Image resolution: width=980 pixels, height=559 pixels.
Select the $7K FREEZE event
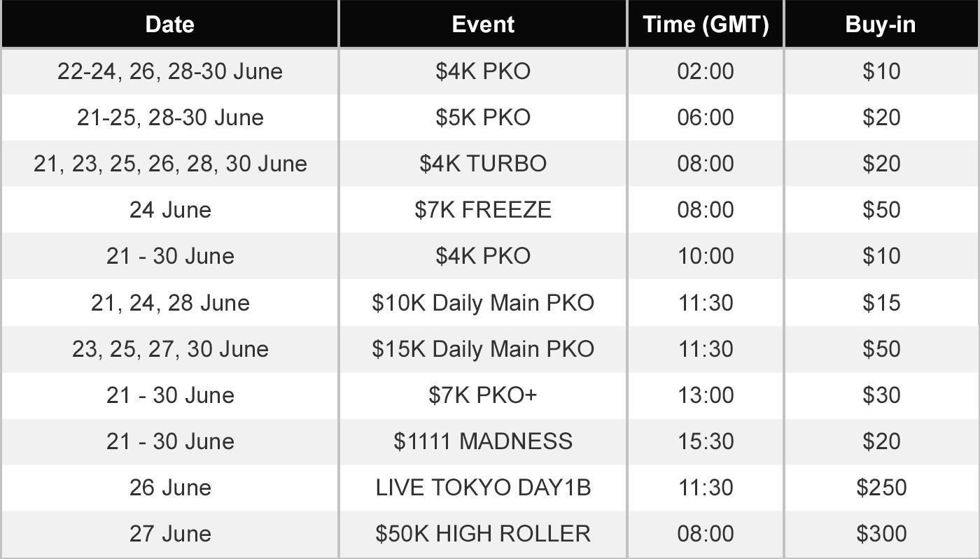[483, 210]
